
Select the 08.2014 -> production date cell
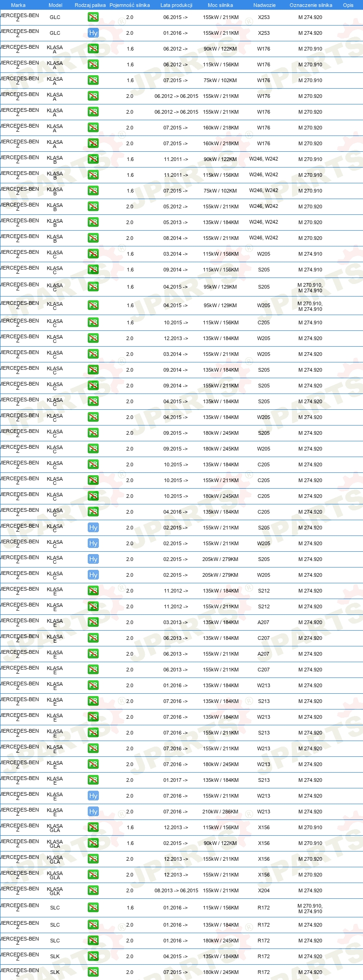click(175, 238)
